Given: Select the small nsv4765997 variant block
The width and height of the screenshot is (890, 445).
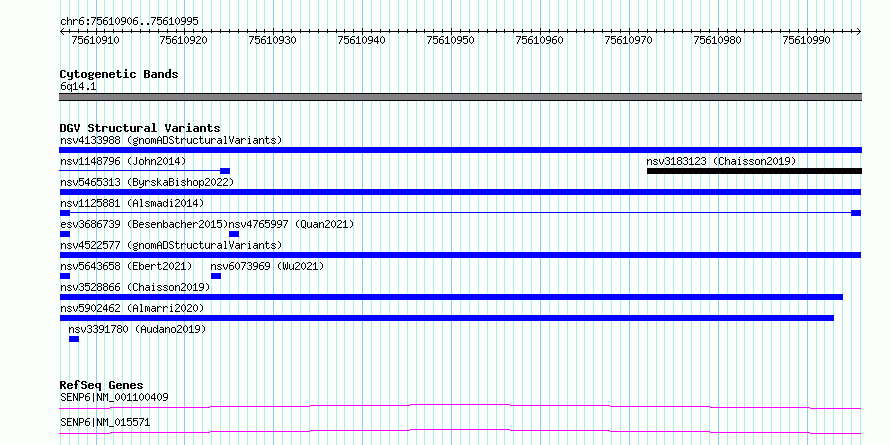Looking at the screenshot, I should pos(234,234).
